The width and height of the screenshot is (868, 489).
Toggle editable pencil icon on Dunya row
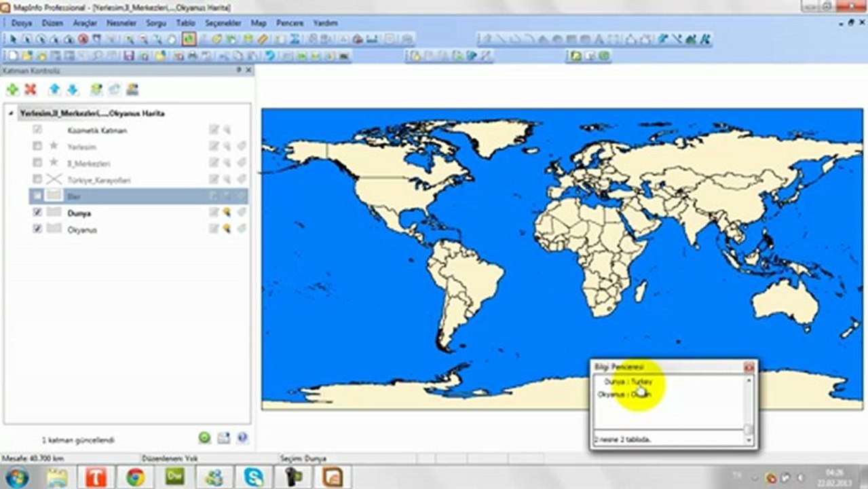[x=214, y=213]
